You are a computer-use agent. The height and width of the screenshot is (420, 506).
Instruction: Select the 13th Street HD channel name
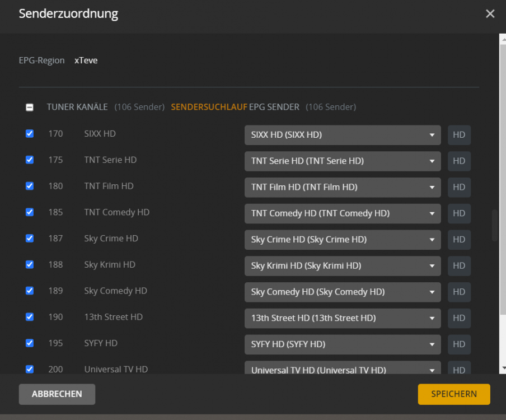113,317
